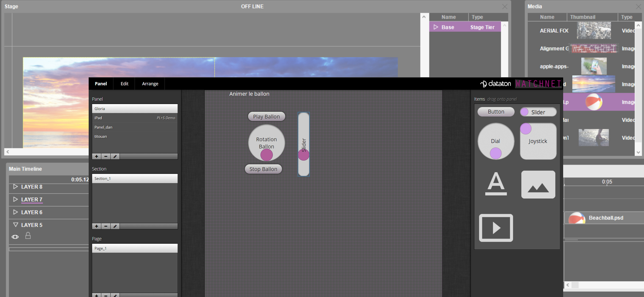Screen dimensions: 644x297
Task: Select the Text item icon in Items
Action: (x=496, y=184)
